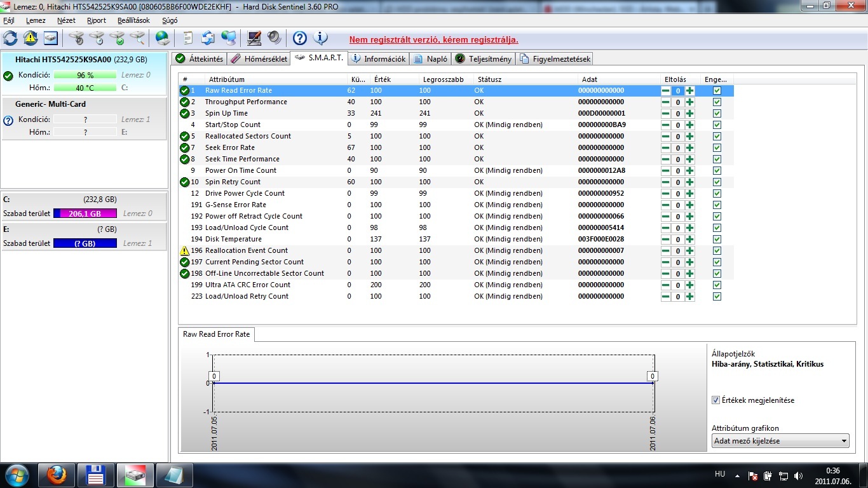Viewport: 868px width, 488px height.
Task: Sort by the Státusz column header
Action: 524,79
